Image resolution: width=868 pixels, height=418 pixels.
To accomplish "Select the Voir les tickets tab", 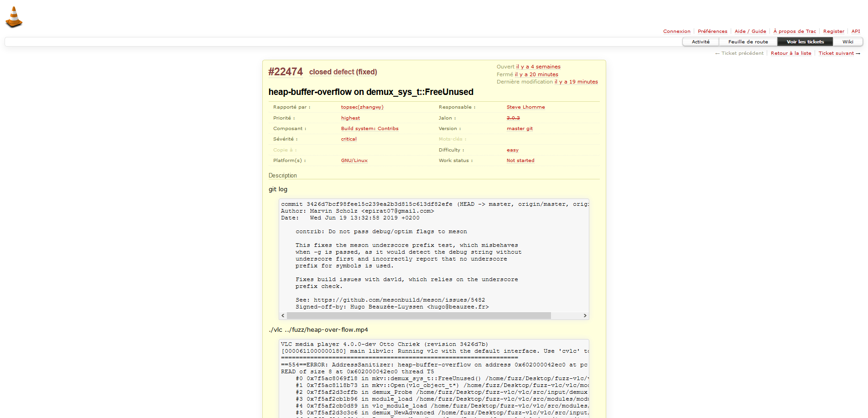I will 805,42.
